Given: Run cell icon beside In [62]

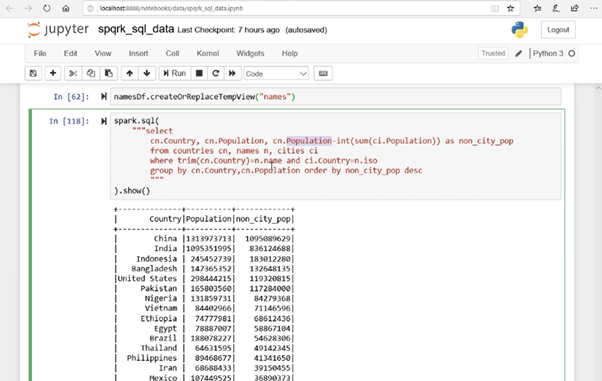Looking at the screenshot, I should (104, 97).
